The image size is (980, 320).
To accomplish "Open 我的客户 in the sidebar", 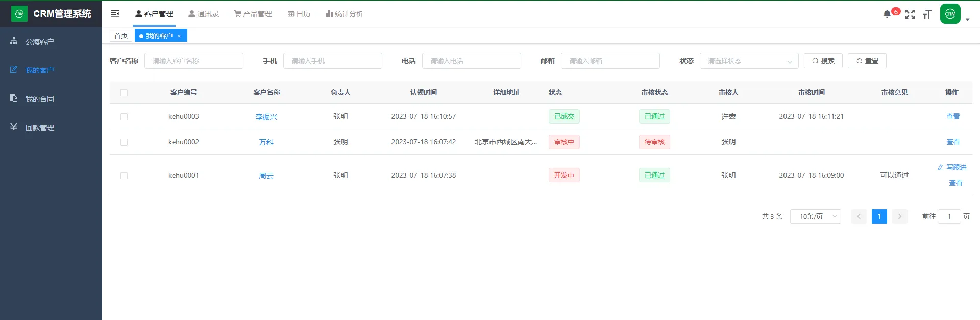I will click(51, 70).
